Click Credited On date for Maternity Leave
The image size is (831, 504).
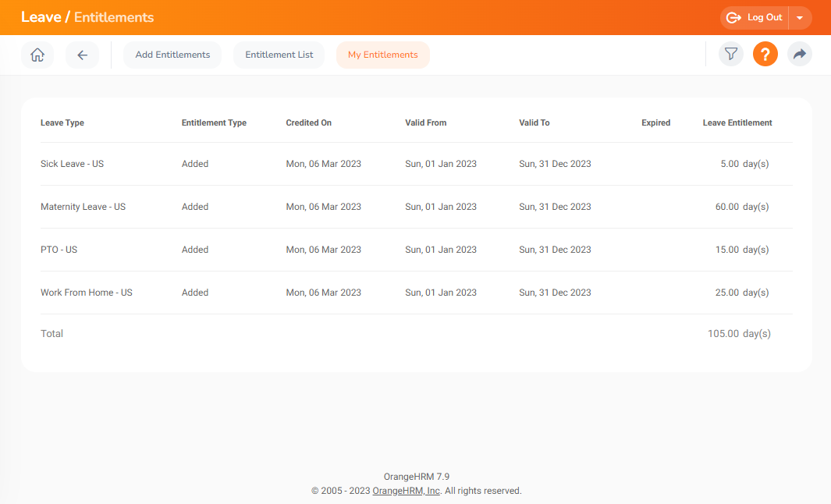coord(323,207)
